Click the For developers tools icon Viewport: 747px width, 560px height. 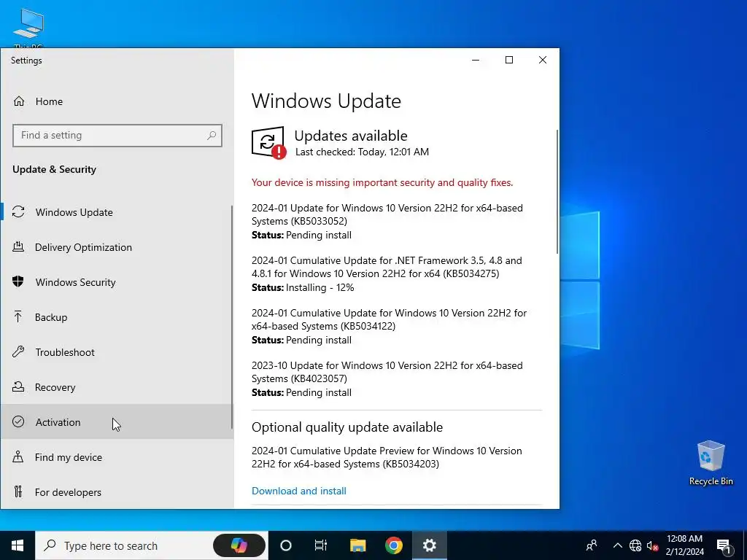pyautogui.click(x=18, y=491)
